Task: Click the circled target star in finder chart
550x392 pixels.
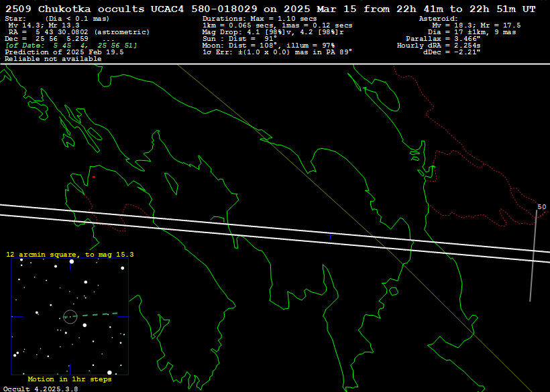Action: pos(70,316)
